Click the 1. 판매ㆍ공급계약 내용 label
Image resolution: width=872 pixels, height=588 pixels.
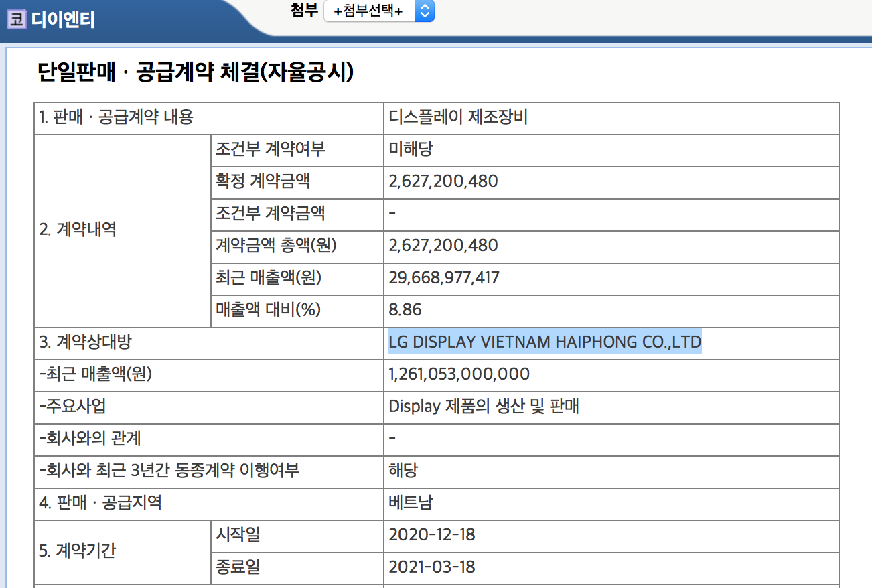click(117, 117)
